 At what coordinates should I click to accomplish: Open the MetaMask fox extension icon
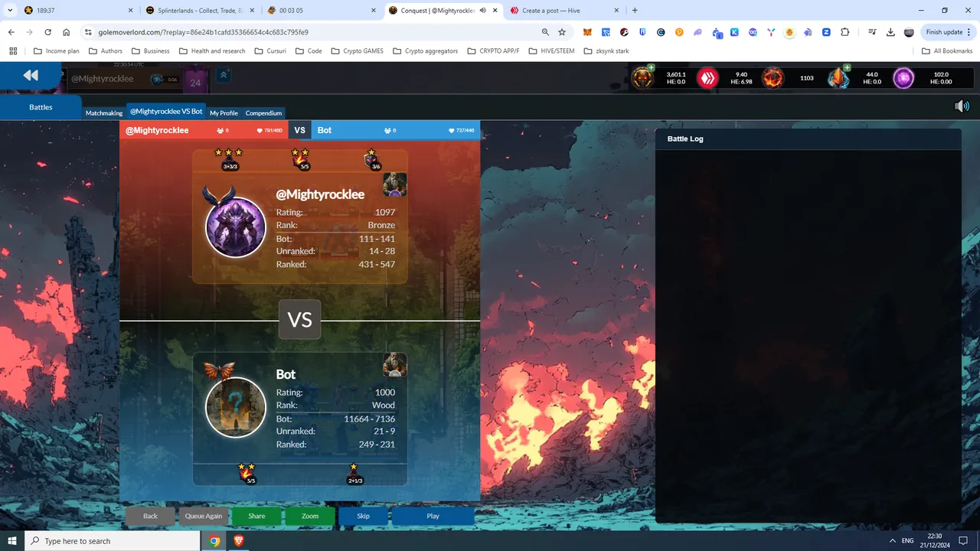587,32
